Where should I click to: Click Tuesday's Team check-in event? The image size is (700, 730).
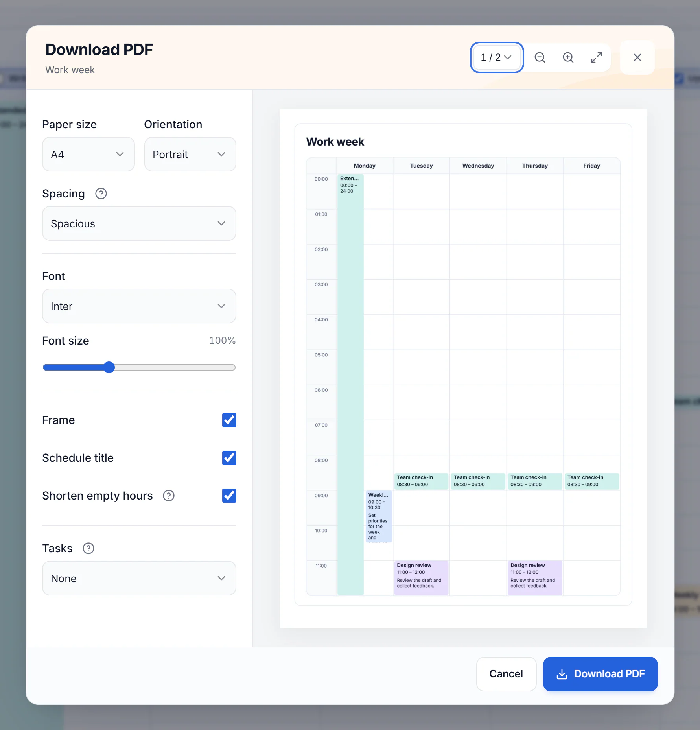pos(421,481)
